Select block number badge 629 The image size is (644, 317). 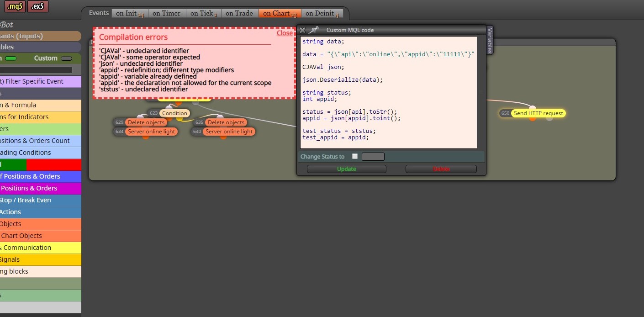(119, 122)
